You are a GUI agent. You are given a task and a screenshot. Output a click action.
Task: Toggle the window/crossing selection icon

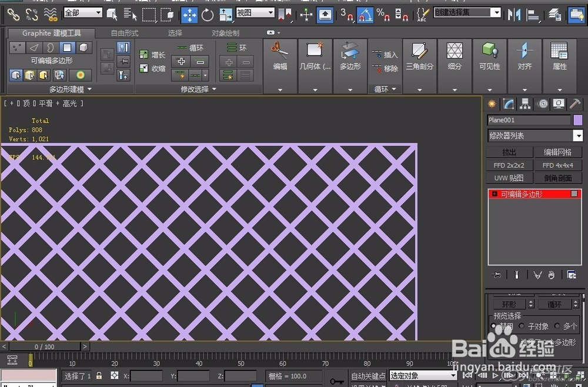pos(167,15)
